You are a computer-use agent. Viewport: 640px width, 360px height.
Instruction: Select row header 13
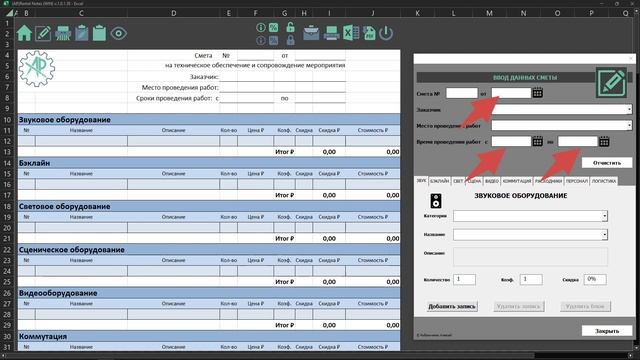click(x=7, y=151)
